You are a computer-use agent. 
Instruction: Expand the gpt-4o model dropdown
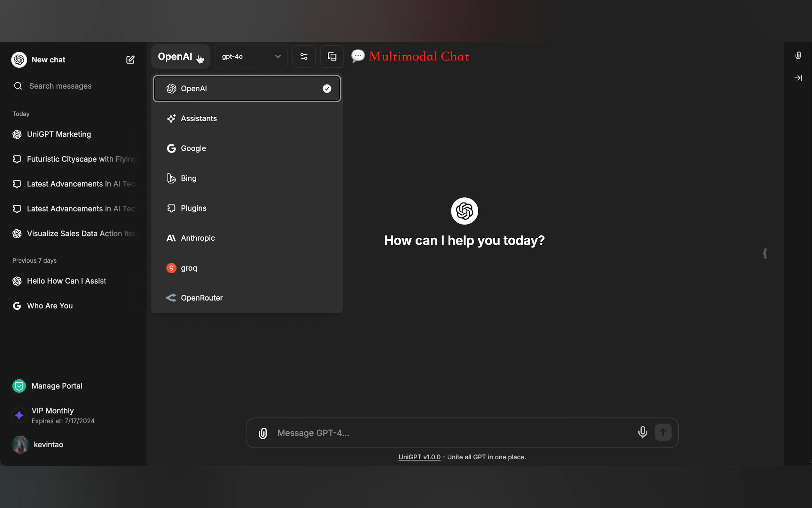coord(251,56)
